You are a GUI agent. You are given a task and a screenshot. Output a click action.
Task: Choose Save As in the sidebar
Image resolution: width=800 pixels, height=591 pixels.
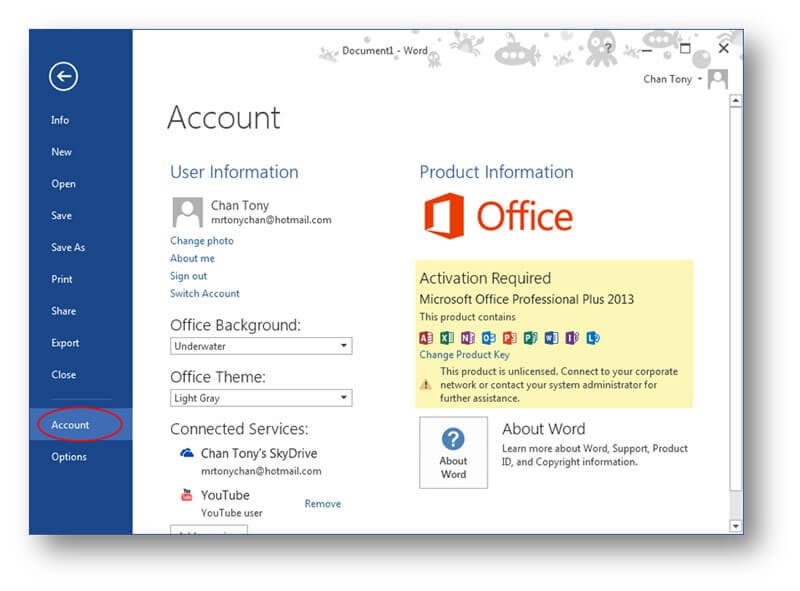tap(68, 248)
